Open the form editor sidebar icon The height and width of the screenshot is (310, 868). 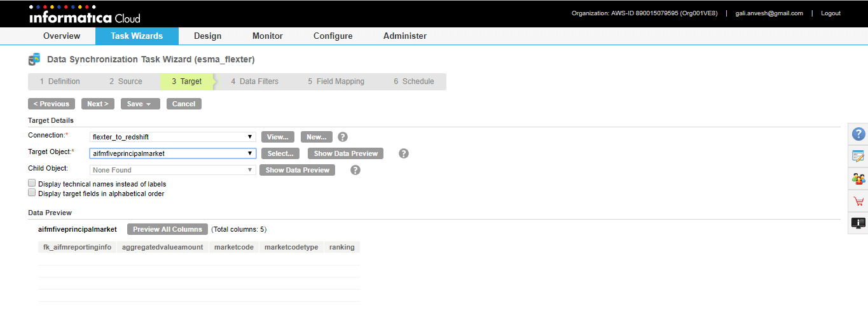(x=858, y=156)
